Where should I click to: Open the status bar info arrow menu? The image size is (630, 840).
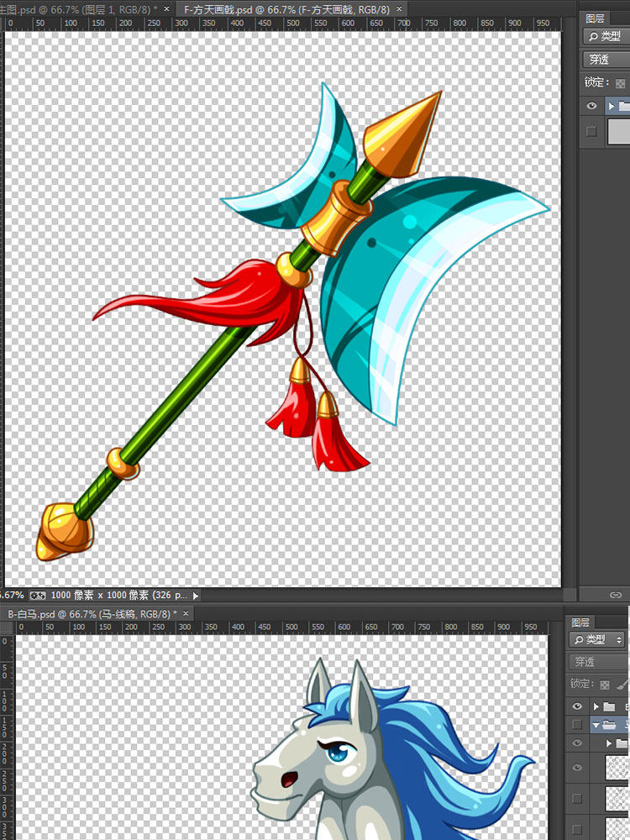pyautogui.click(x=196, y=596)
